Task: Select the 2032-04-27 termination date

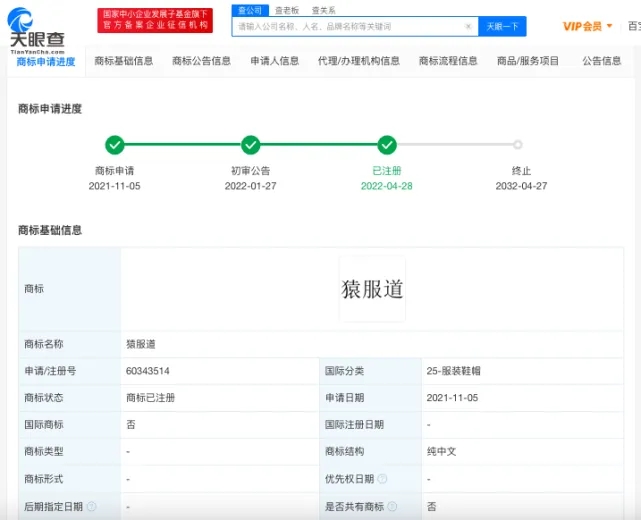Action: [521, 186]
